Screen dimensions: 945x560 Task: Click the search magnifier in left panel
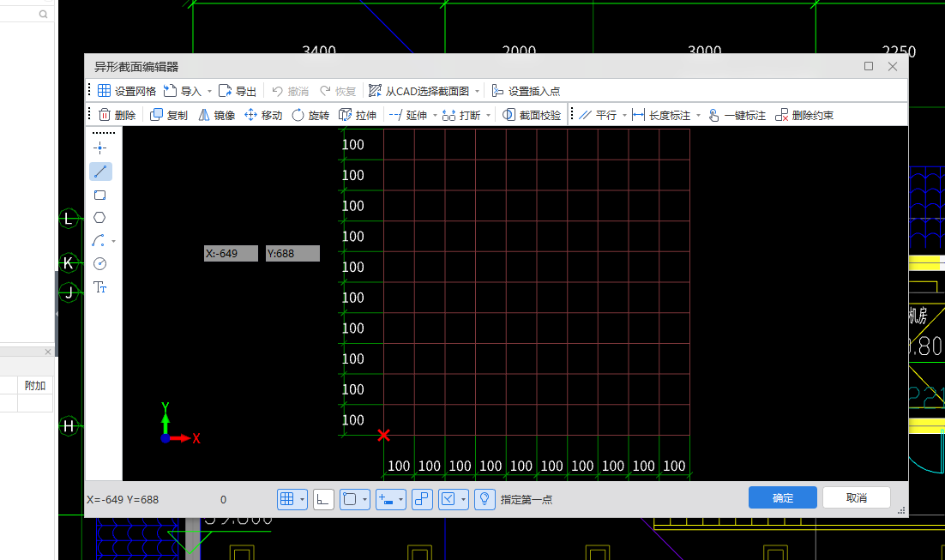[44, 14]
